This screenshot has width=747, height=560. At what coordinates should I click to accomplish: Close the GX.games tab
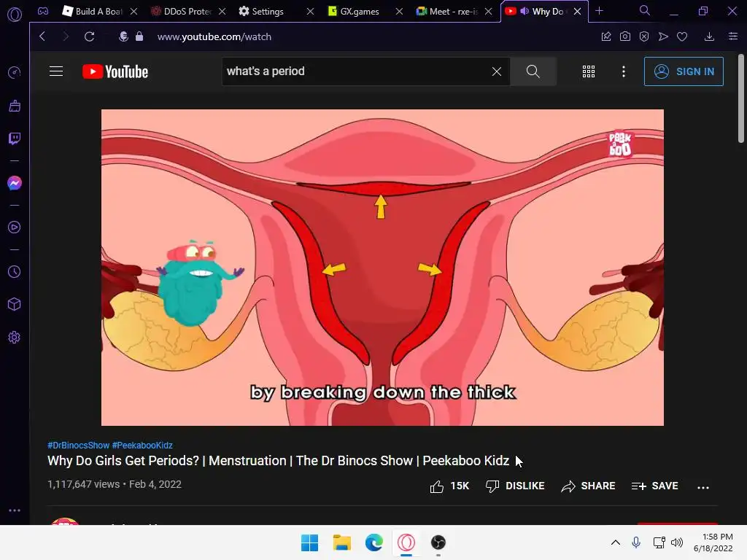click(399, 11)
